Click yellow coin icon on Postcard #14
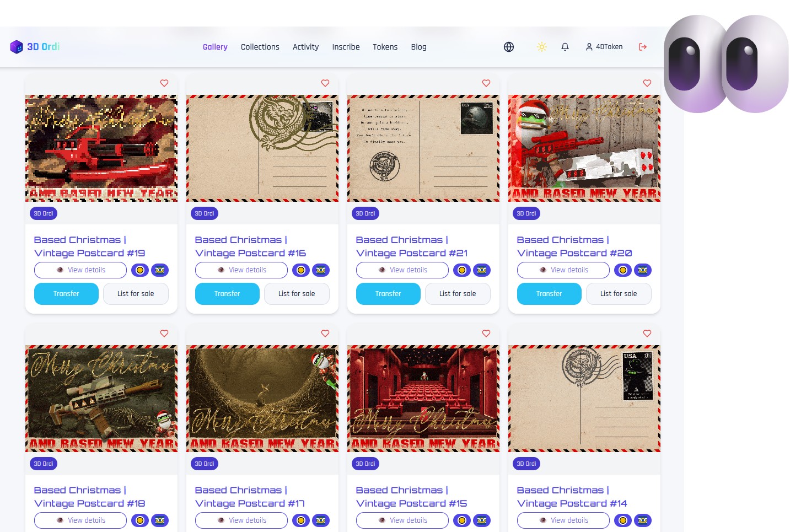This screenshot has width=790, height=532. pos(623,520)
